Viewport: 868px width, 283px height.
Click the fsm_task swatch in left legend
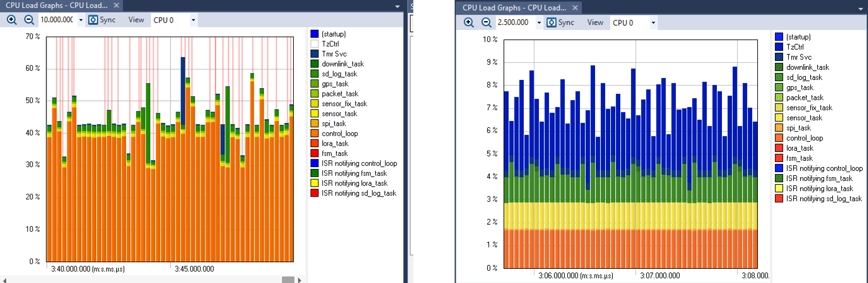click(314, 153)
